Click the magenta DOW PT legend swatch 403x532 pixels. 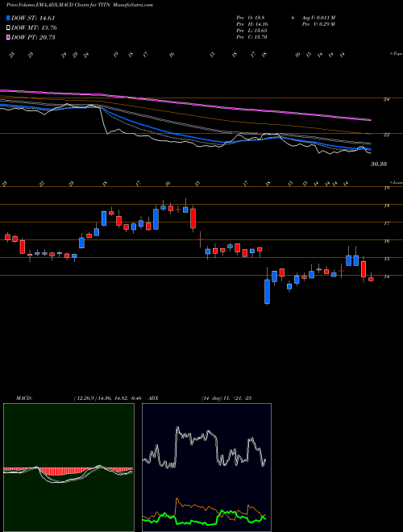pos(8,37)
